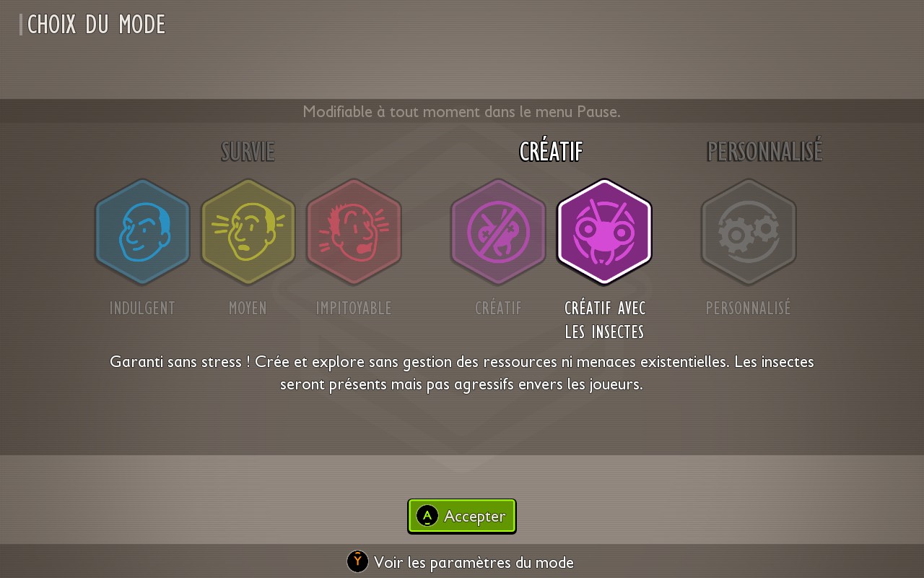Click the INDULGENT label text

pos(142,309)
